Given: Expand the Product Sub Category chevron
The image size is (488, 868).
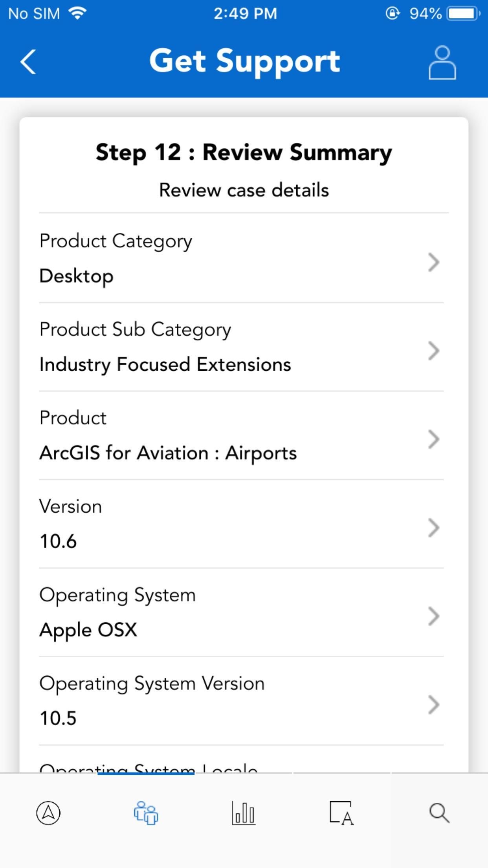Looking at the screenshot, I should point(433,351).
